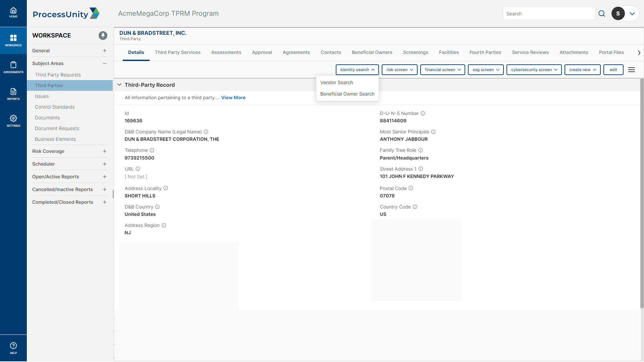
Task: Expand the Risk Coverage section
Action: pyautogui.click(x=105, y=151)
